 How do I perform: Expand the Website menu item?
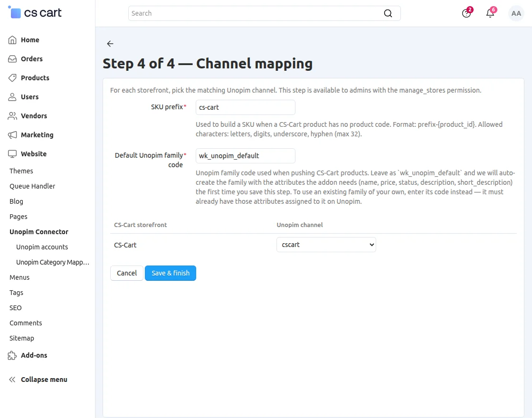pos(34,154)
